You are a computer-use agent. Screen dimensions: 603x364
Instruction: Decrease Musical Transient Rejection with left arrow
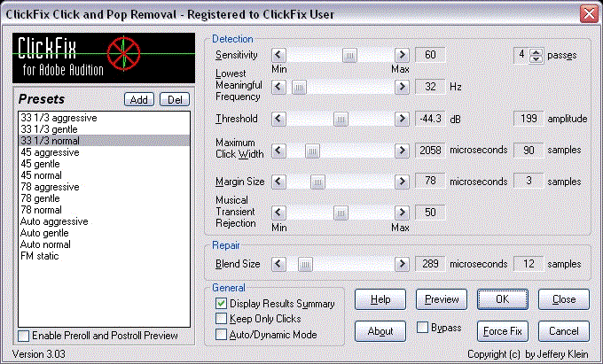[x=278, y=213]
